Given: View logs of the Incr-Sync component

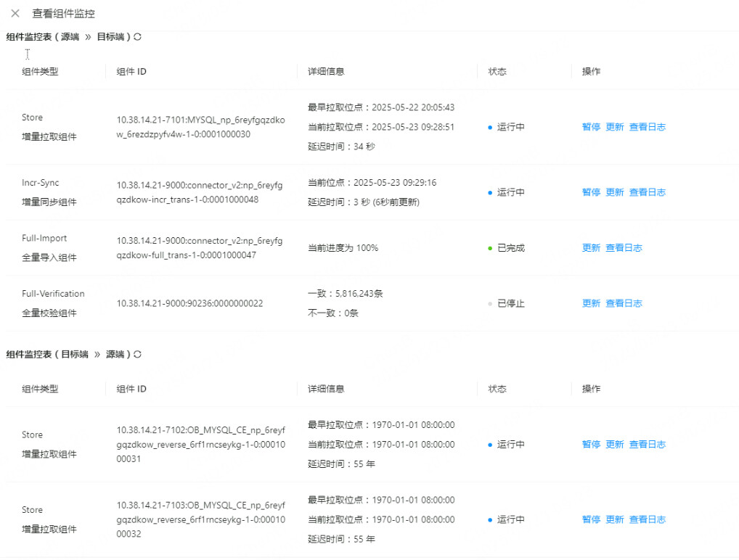Looking at the screenshot, I should click(x=647, y=192).
